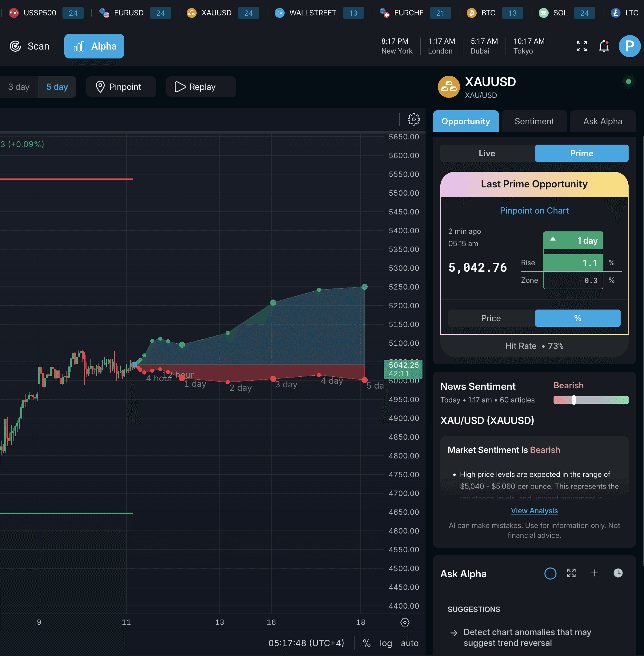Viewport: 644px width, 656px height.
Task: Open chart settings gear
Action: 413,119
